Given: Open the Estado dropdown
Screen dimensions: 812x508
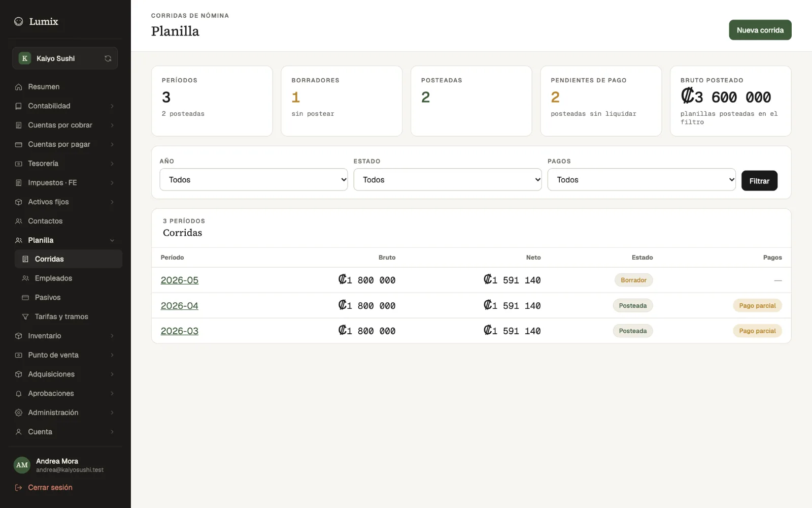Looking at the screenshot, I should (448, 180).
